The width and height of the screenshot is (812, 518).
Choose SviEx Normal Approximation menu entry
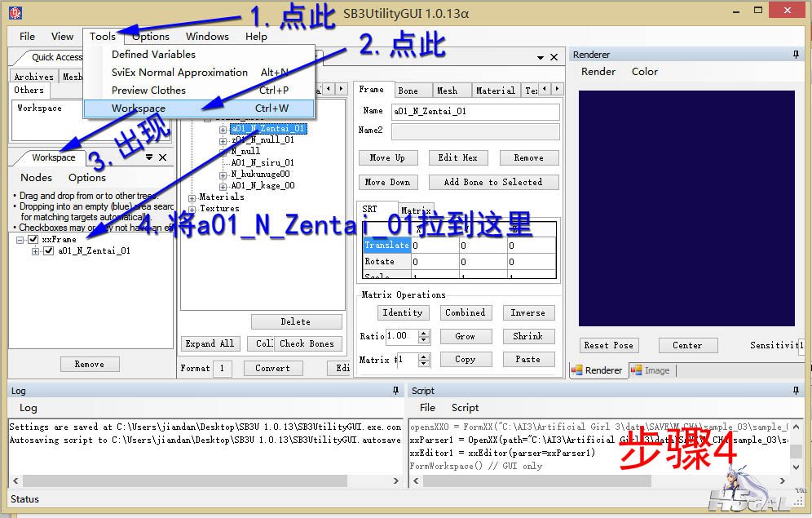click(x=199, y=72)
